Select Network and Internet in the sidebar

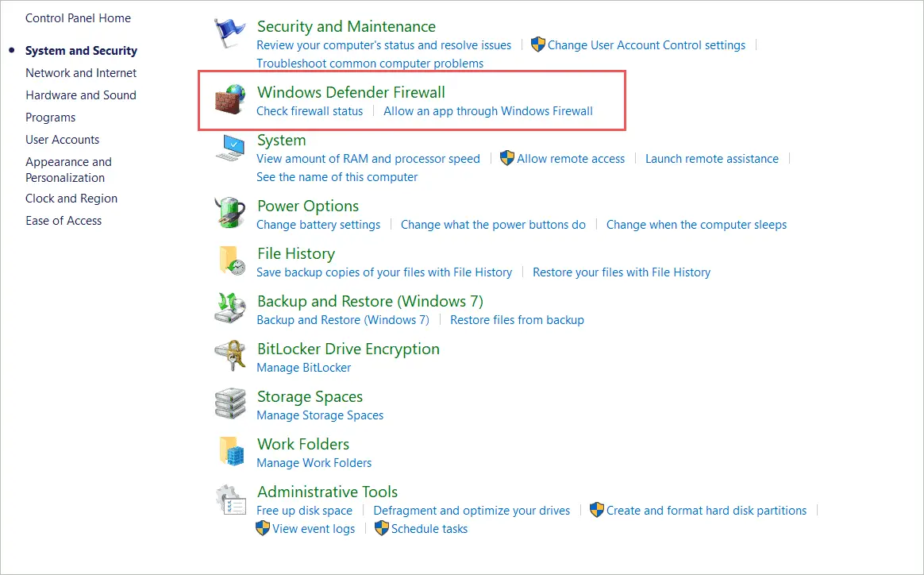click(x=81, y=72)
